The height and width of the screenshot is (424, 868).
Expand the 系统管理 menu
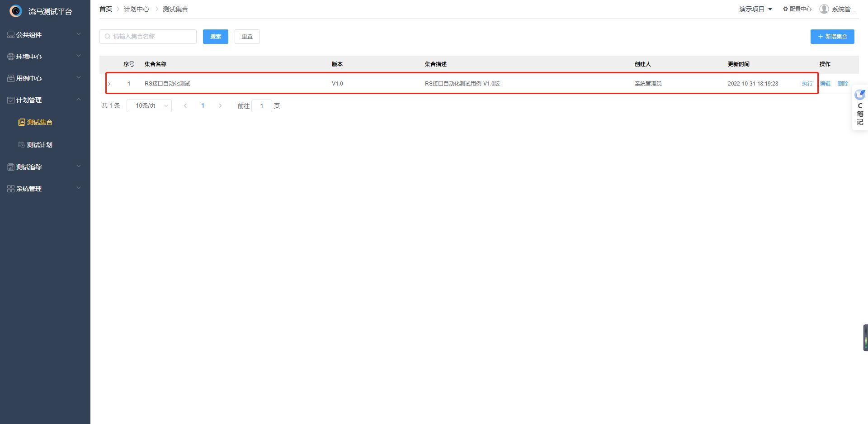[79, 188]
